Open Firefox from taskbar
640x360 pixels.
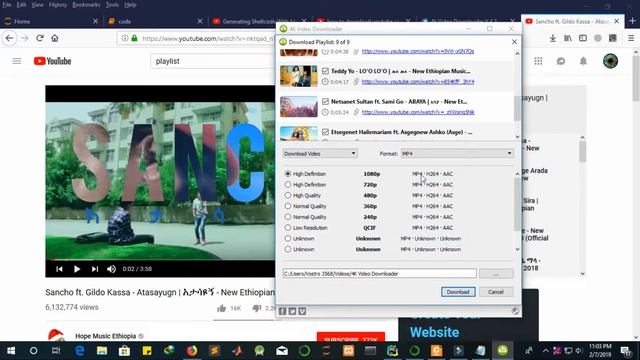pyautogui.click(x=192, y=351)
